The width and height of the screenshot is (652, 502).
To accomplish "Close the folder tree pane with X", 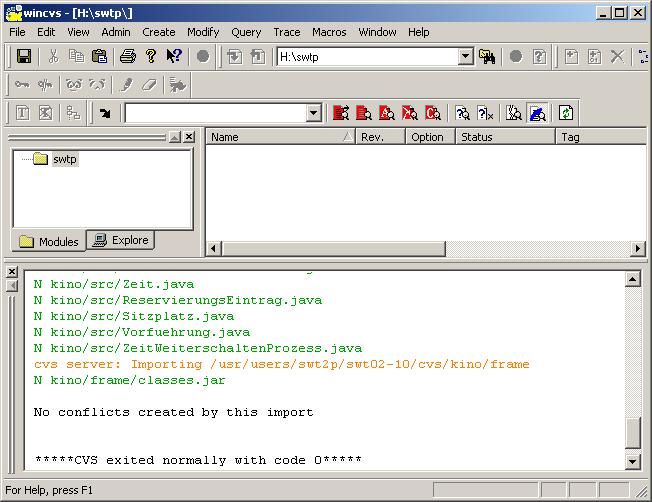I will tap(189, 136).
